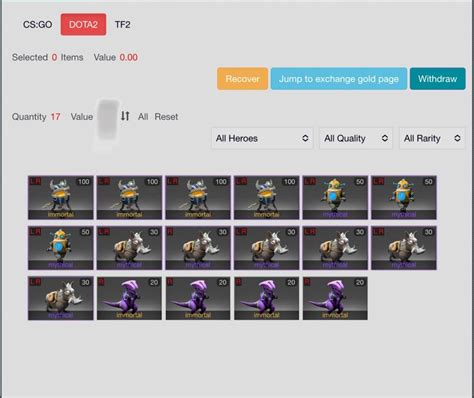Switch to the TF2 tab
474x398 pixels.
tap(122, 25)
